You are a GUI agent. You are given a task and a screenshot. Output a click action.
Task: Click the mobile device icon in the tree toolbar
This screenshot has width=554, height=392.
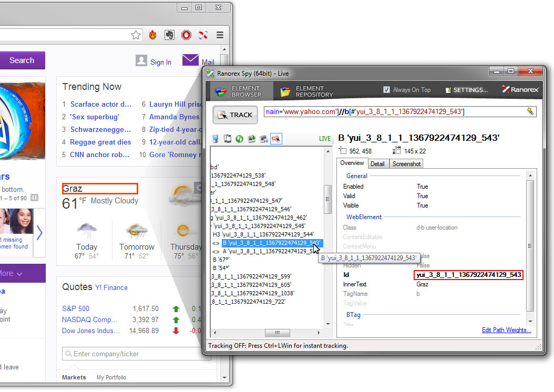tap(228, 139)
